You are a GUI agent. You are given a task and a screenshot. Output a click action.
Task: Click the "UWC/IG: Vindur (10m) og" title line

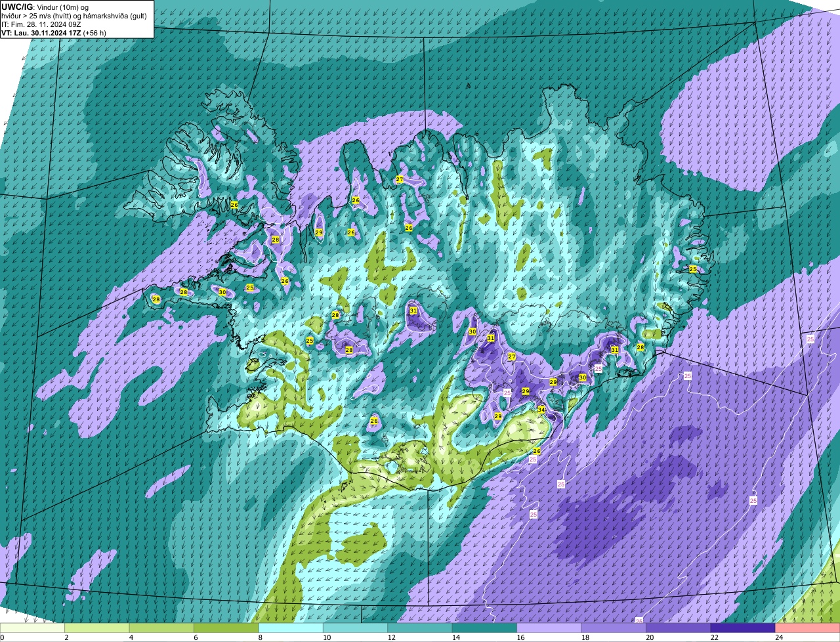pos(45,7)
